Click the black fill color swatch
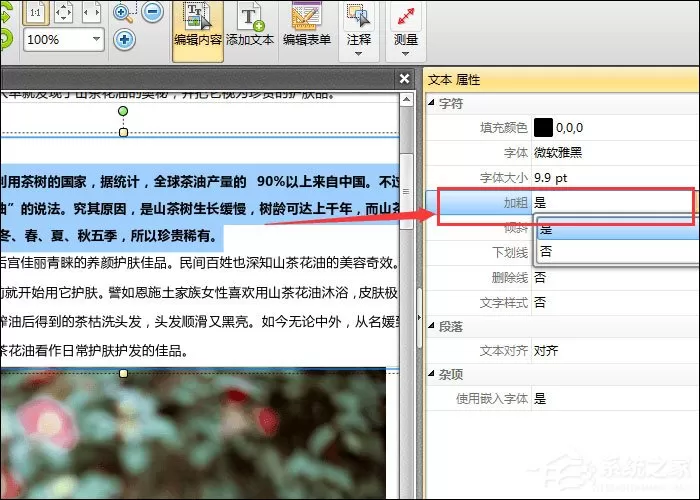The image size is (700, 500). coord(543,128)
